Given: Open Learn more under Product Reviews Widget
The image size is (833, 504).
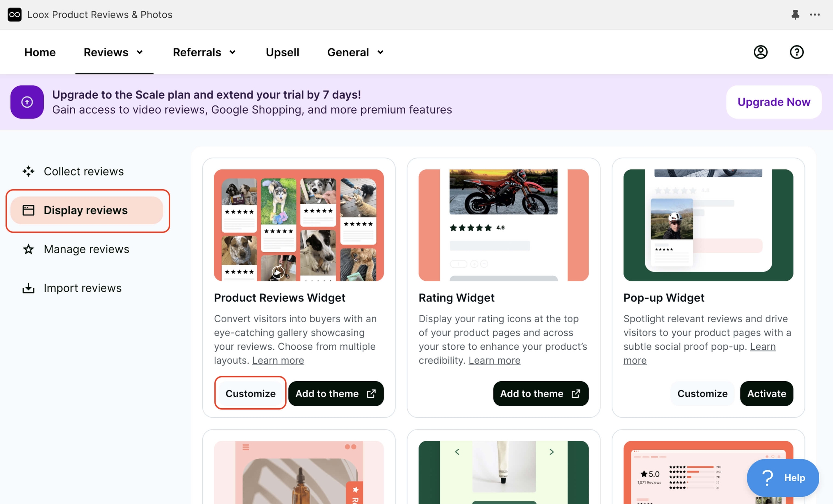Looking at the screenshot, I should (x=278, y=360).
